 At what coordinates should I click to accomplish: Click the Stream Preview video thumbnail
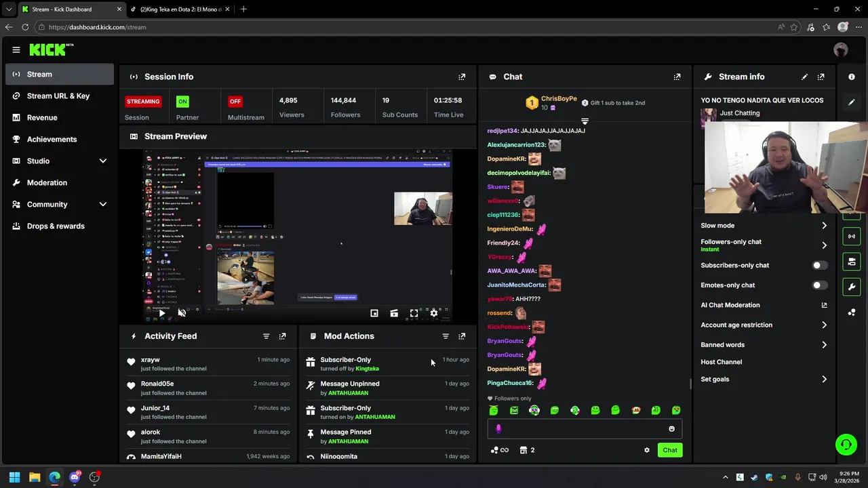(x=298, y=235)
